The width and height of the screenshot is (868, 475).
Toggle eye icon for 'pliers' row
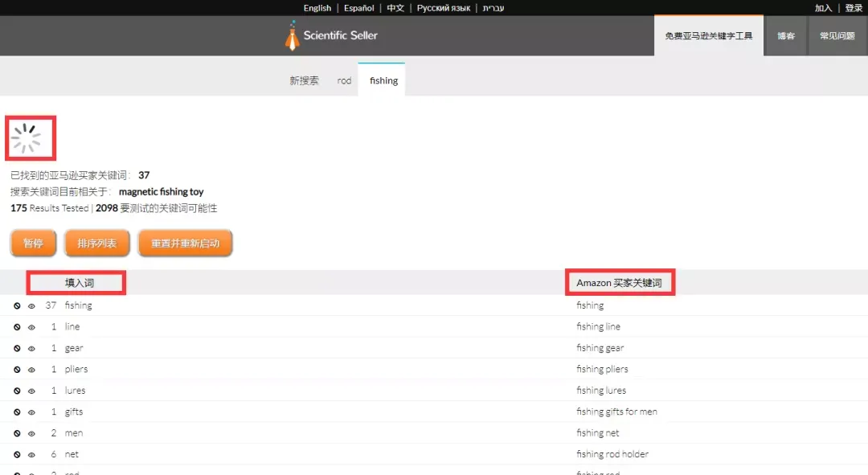tap(31, 369)
